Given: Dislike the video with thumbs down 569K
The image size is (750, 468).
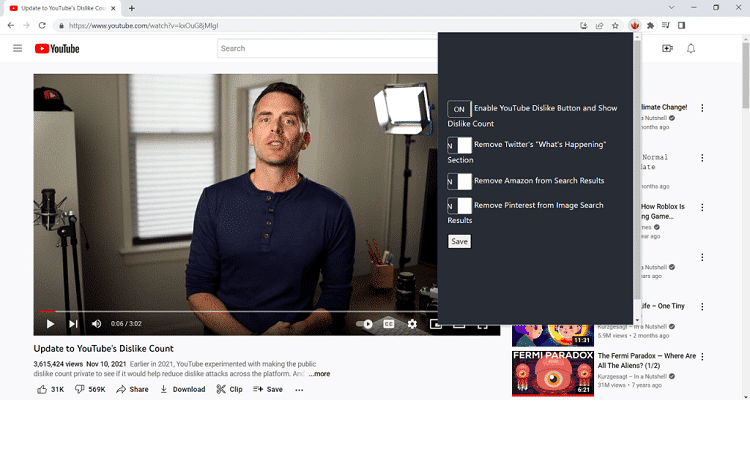Looking at the screenshot, I should [x=90, y=390].
